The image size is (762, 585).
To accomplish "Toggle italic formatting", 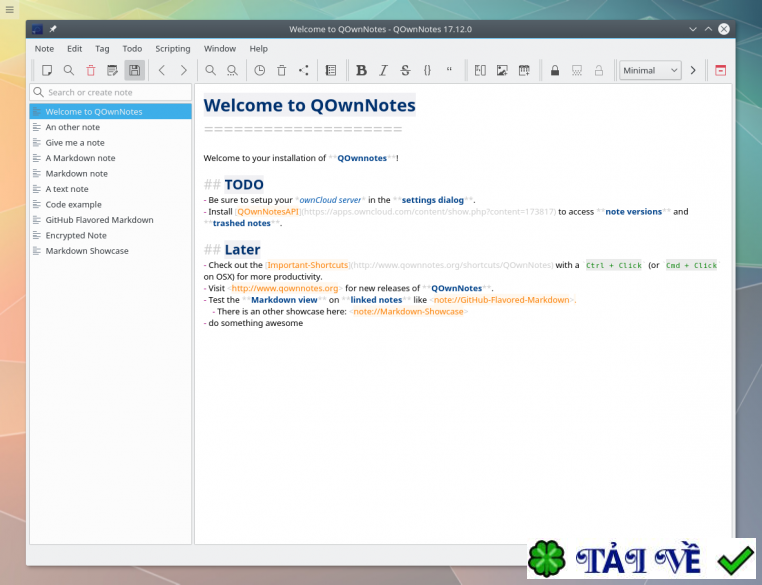I will 383,71.
